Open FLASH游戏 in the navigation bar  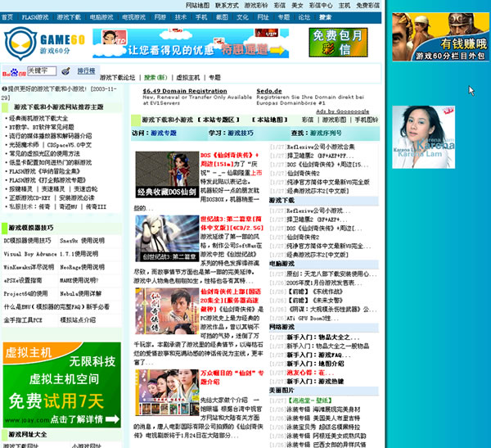pos(35,17)
